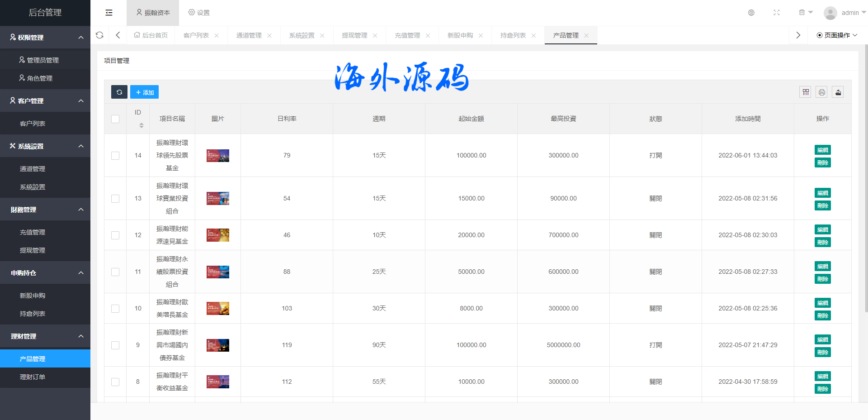868x420 pixels.
Task: Click the print icon above the table
Action: [821, 92]
